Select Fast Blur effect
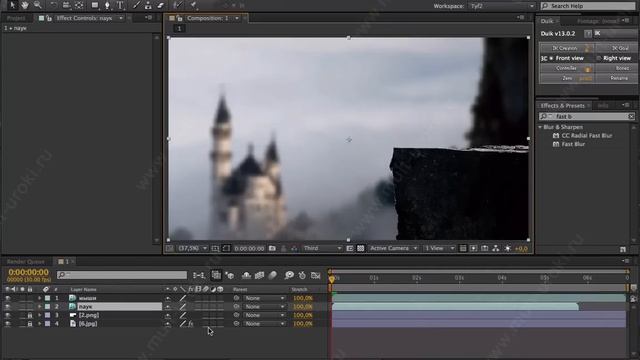Viewport: 640px width, 360px height. pyautogui.click(x=573, y=144)
